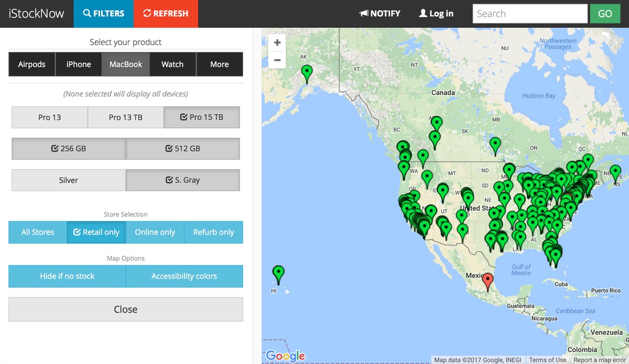Click Log in in the header
Viewport: 629px width, 364px height.
[x=436, y=14]
